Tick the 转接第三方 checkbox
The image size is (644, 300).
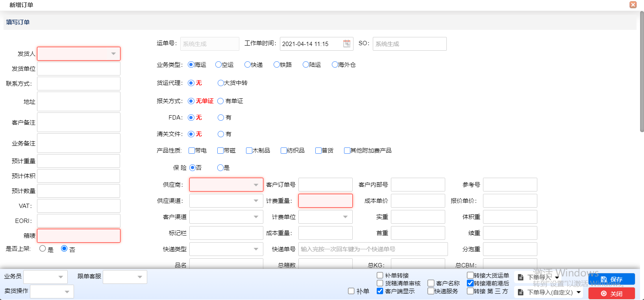point(470,291)
